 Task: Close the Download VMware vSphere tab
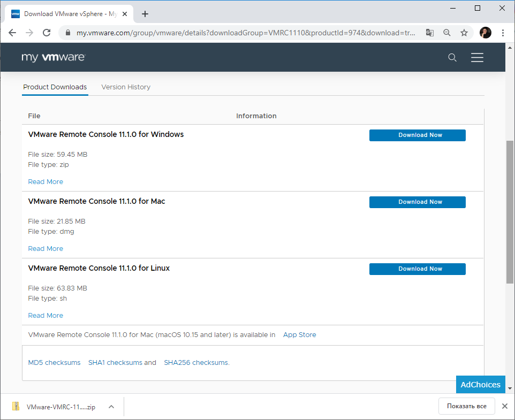tap(125, 14)
